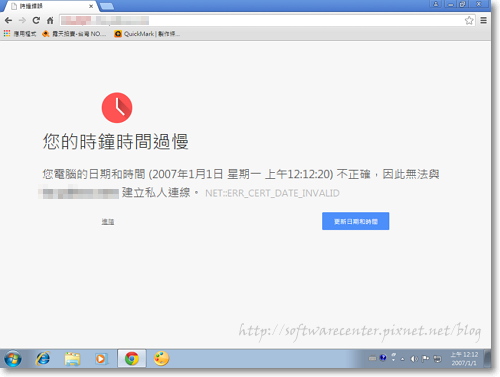Click the blue globe help tray icon
Image resolution: width=500 pixels, height=377 pixels.
pos(383,358)
